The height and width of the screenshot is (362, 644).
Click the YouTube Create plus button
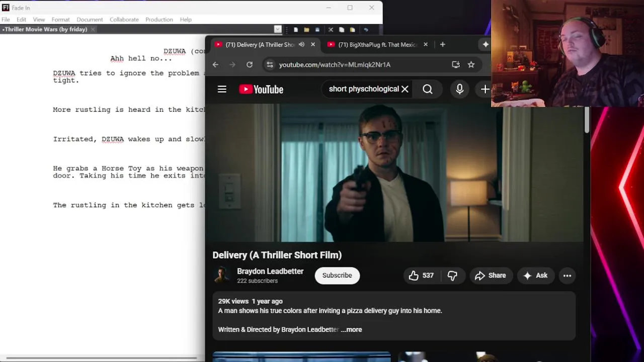tap(485, 89)
